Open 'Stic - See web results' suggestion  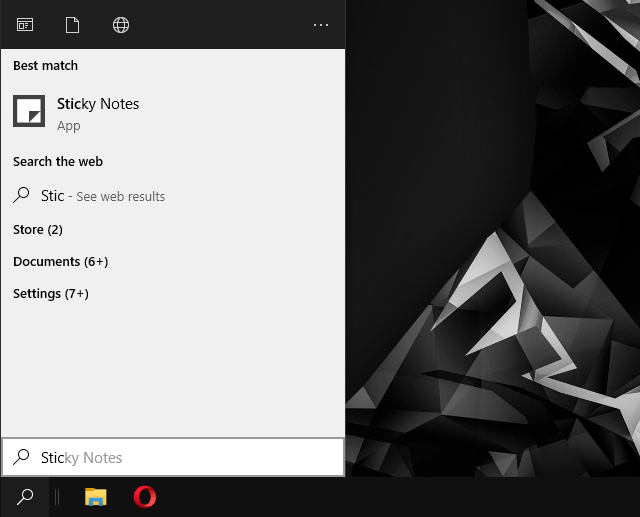173,196
